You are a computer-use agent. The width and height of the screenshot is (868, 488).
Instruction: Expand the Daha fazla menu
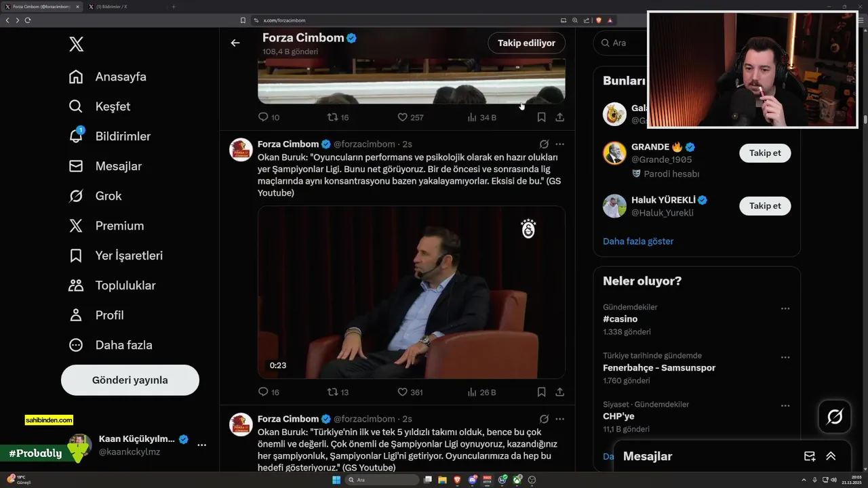point(111,345)
